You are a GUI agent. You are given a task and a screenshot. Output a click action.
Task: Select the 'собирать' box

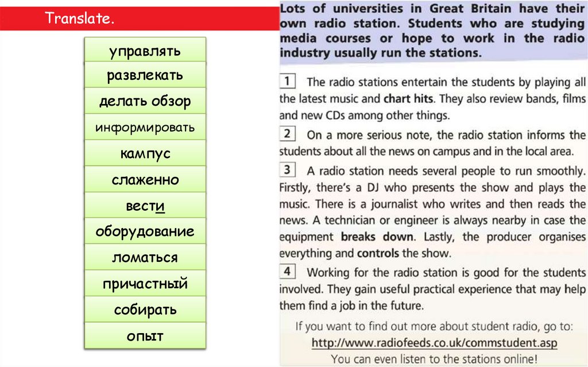pos(145,310)
